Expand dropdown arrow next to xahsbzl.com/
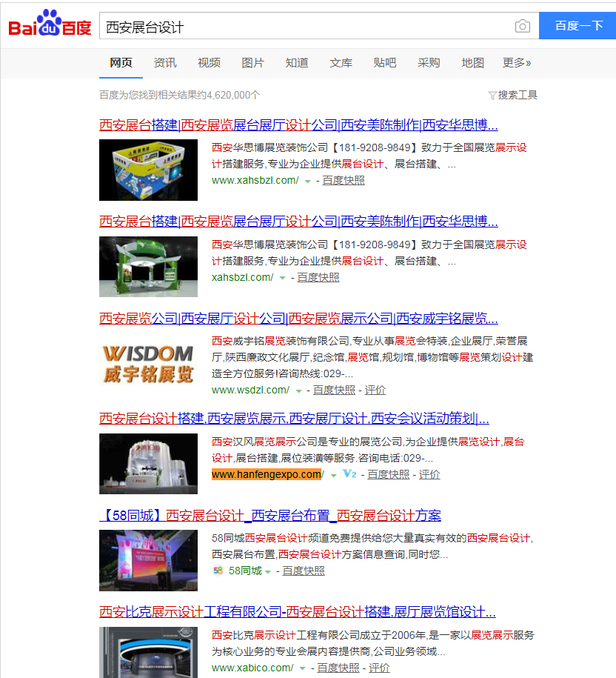 283,279
